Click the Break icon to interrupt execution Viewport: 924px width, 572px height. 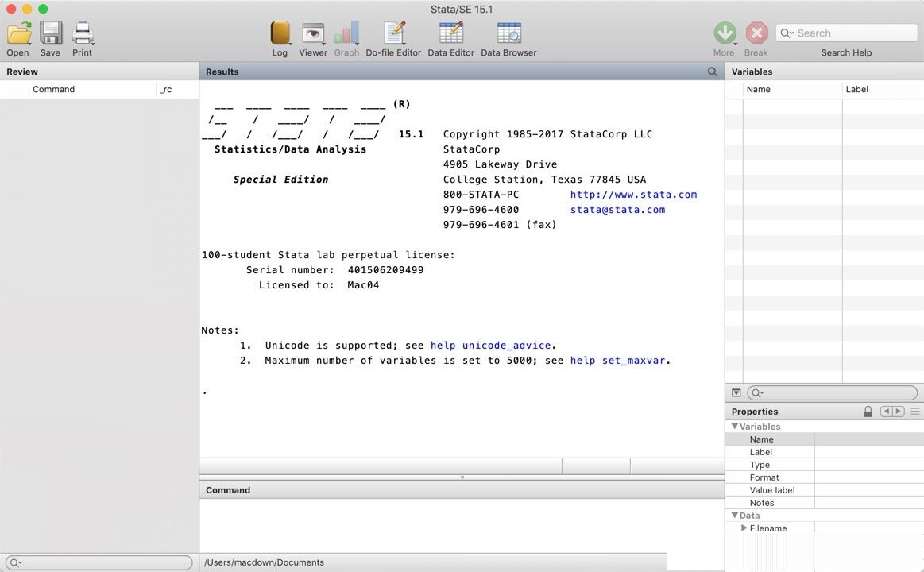(x=755, y=33)
